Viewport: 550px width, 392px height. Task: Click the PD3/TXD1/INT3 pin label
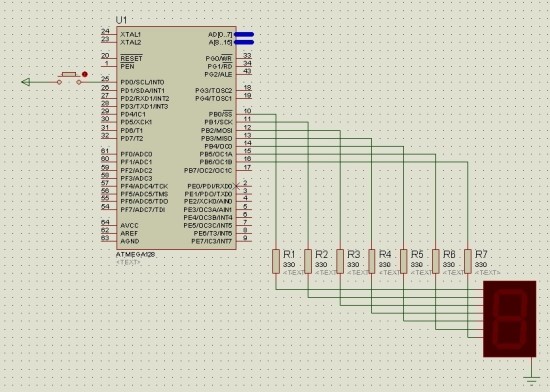[x=144, y=106]
